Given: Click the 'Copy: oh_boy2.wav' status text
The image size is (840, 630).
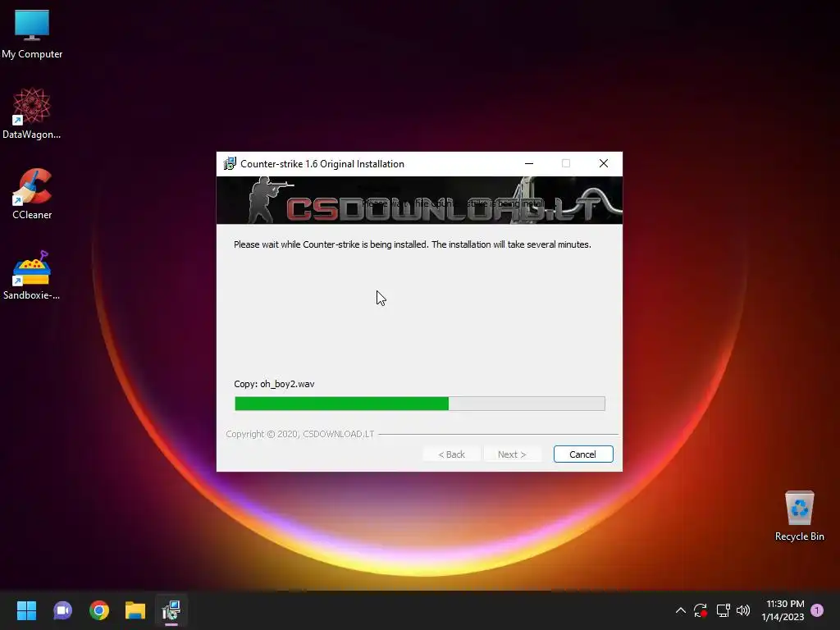Looking at the screenshot, I should point(274,384).
